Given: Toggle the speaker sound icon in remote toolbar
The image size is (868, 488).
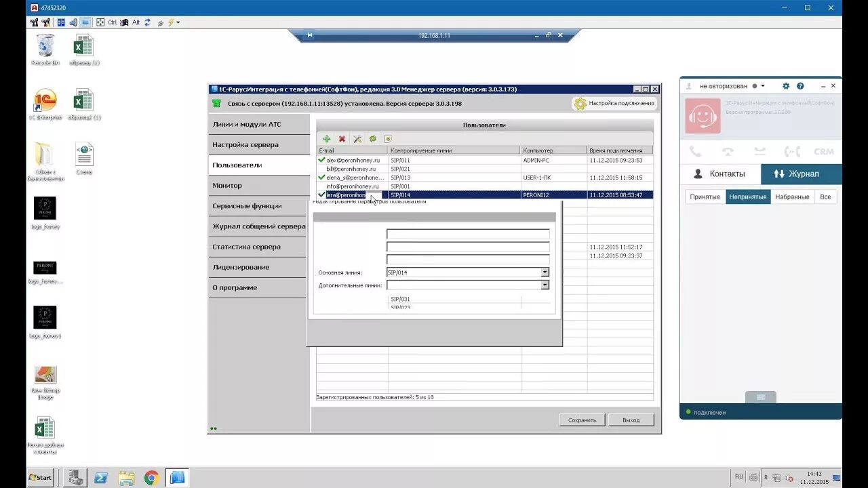Looking at the screenshot, I should pos(73,22).
